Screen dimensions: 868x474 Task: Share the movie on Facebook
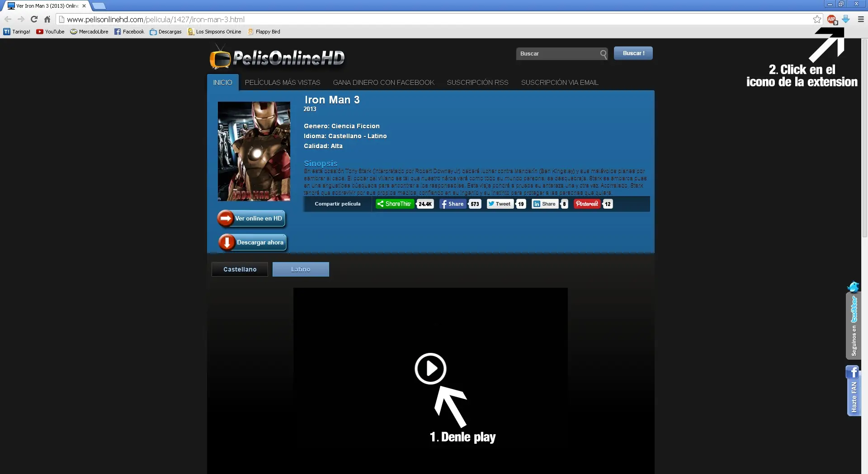[453, 204]
